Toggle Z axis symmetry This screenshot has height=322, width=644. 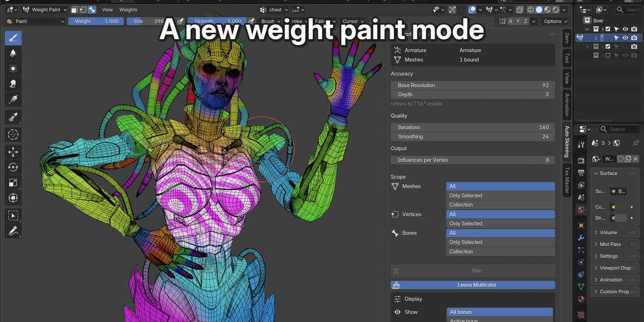click(525, 21)
